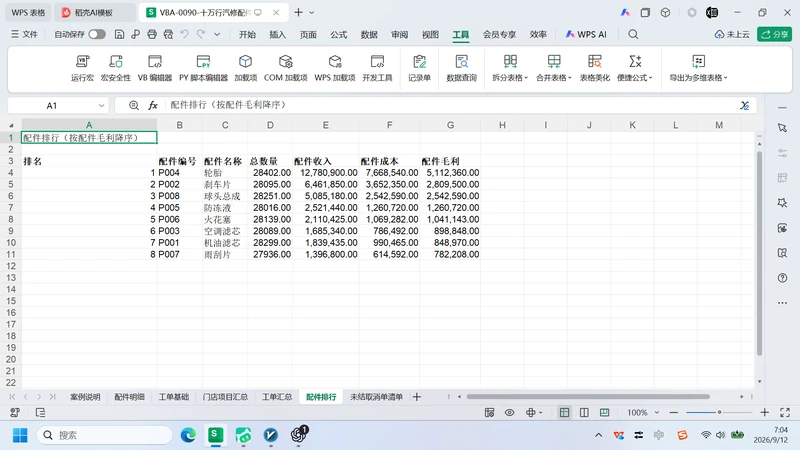Image resolution: width=800 pixels, height=450 pixels.
Task: Open the 文件 file menu
Action: pyautogui.click(x=24, y=34)
